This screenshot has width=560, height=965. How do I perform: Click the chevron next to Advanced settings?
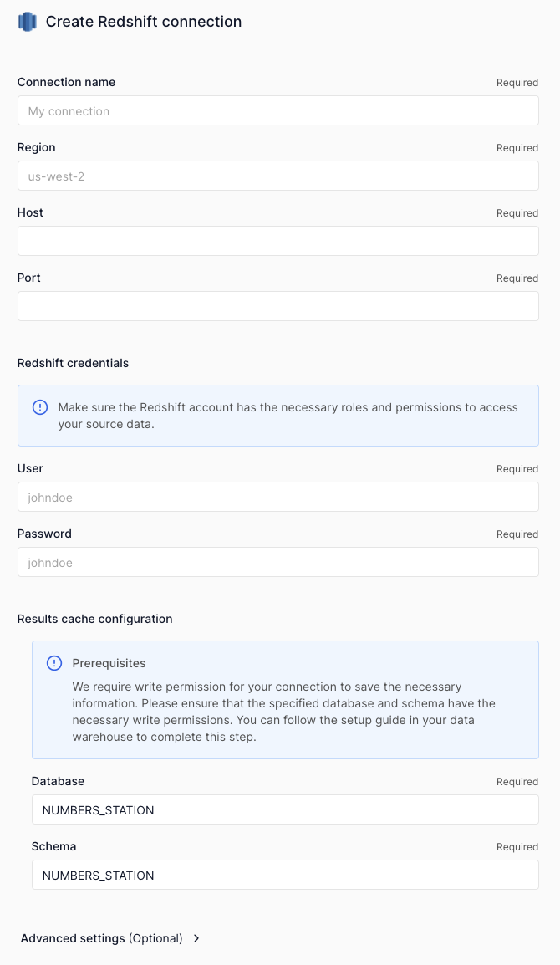point(196,938)
